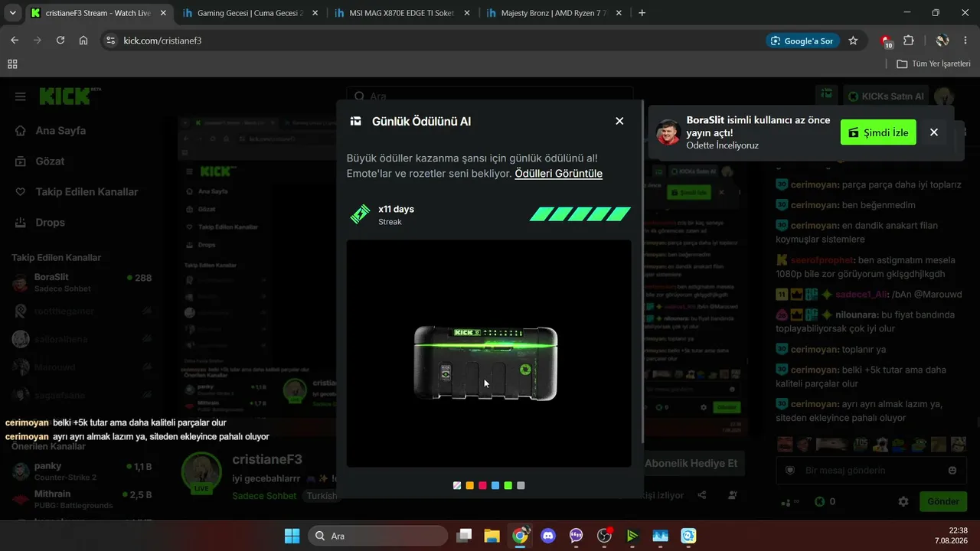The width and height of the screenshot is (980, 551).
Task: Open the daily reward loot box
Action: pyautogui.click(x=485, y=363)
